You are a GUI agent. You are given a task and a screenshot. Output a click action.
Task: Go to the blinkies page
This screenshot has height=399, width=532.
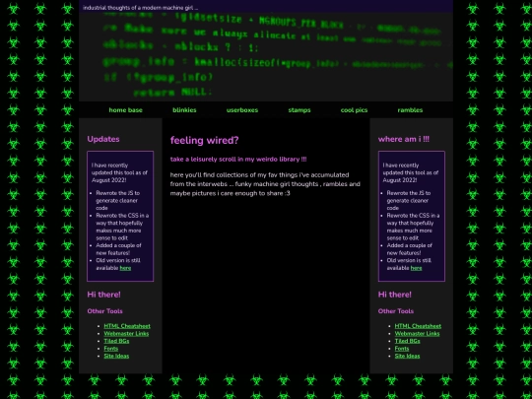point(184,110)
